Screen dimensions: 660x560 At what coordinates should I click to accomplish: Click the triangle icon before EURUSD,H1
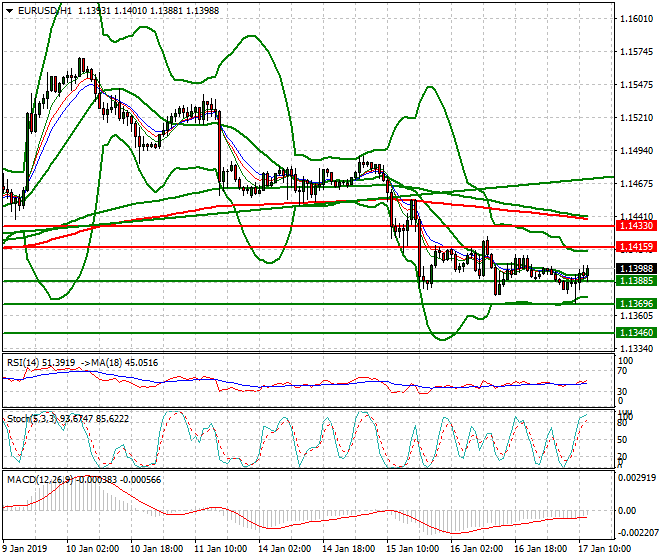(9, 9)
